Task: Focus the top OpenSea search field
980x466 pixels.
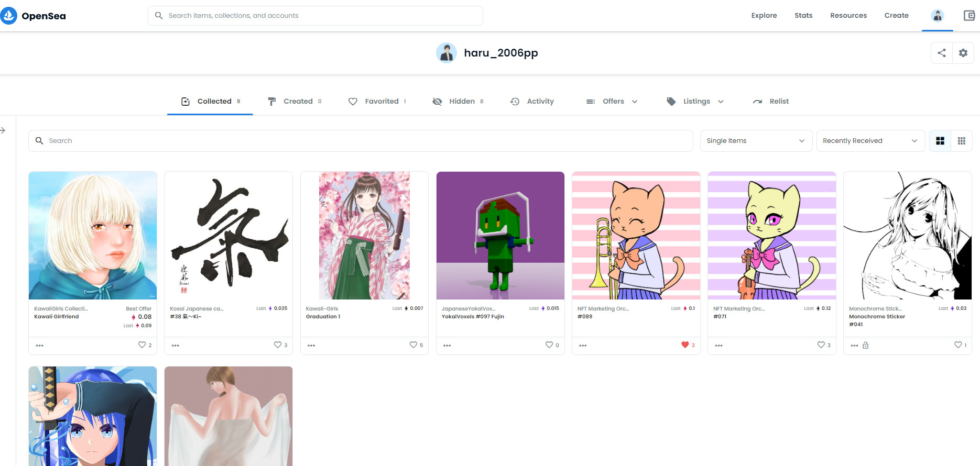Action: click(315, 16)
